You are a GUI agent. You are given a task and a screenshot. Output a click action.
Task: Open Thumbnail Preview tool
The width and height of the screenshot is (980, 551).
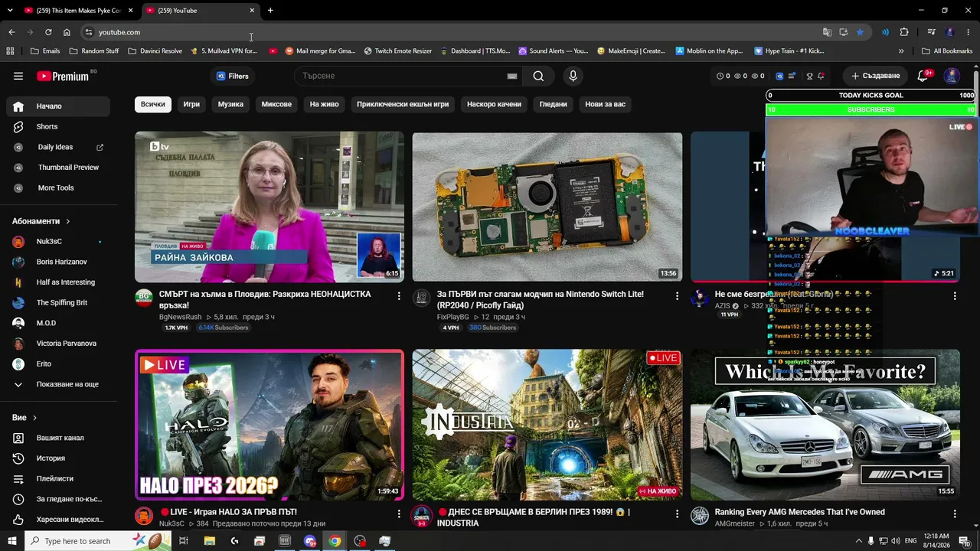coord(58,167)
